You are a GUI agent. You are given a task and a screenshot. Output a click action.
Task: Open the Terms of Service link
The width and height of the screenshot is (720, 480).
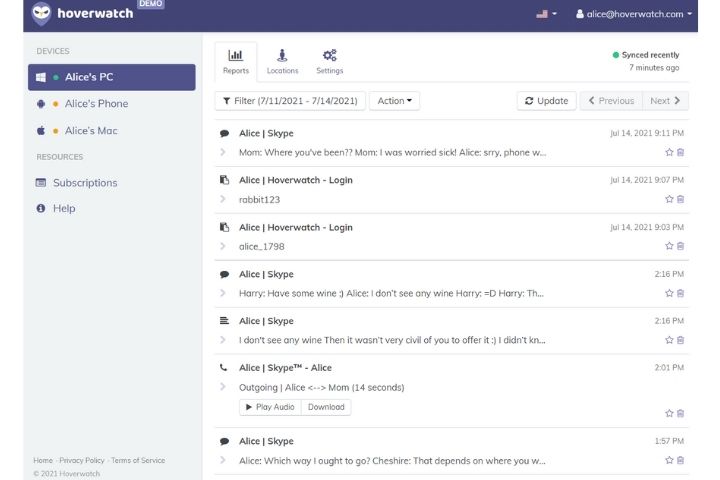click(x=138, y=460)
